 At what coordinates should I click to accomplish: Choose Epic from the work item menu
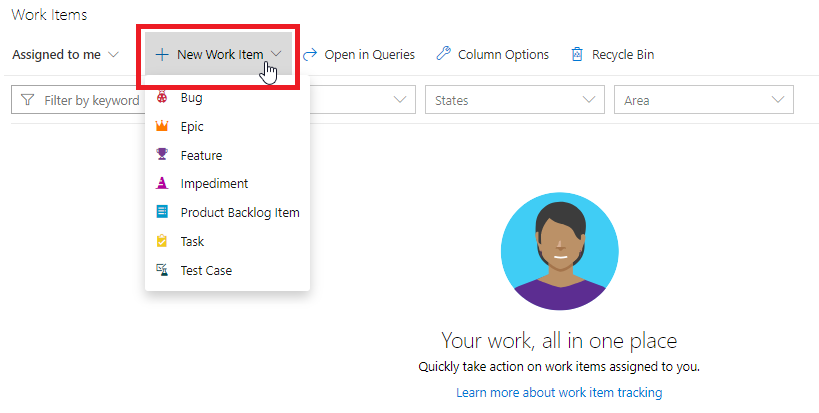[x=192, y=127]
